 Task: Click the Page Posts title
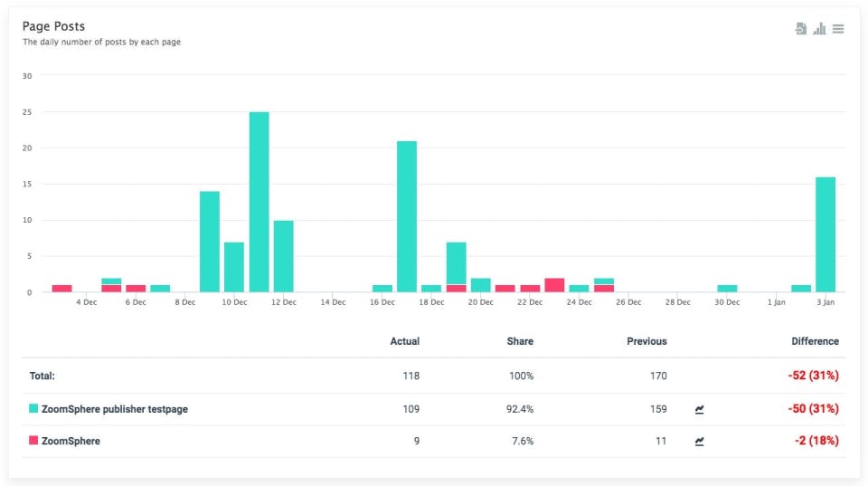coord(53,26)
